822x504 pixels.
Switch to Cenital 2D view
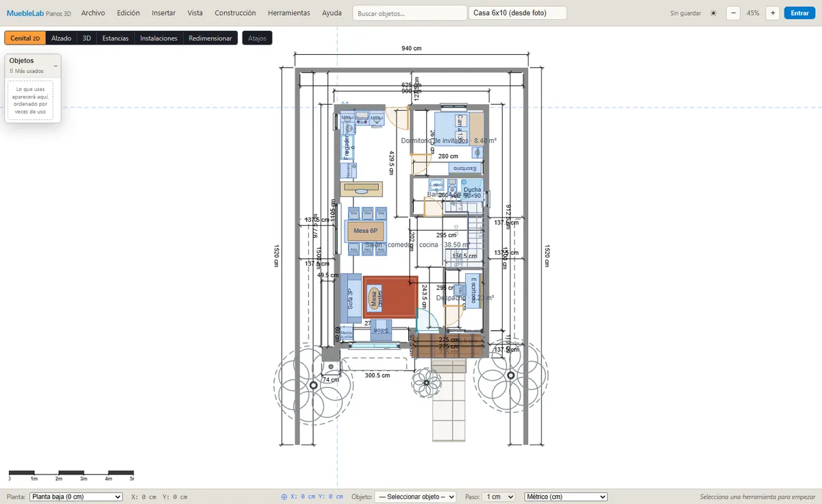tap(25, 38)
